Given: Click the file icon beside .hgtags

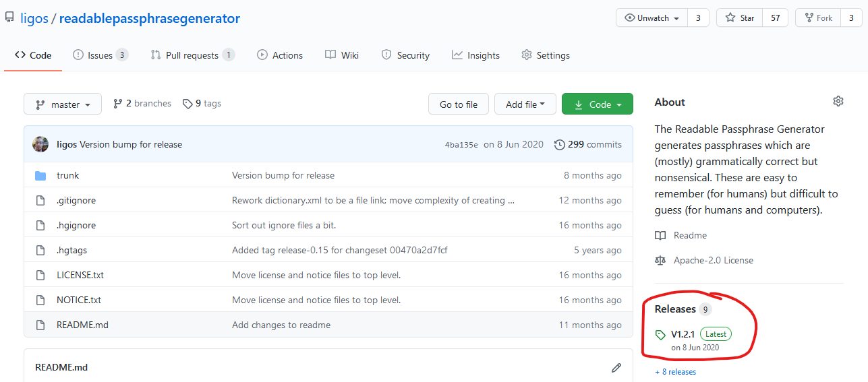Looking at the screenshot, I should click(x=40, y=250).
